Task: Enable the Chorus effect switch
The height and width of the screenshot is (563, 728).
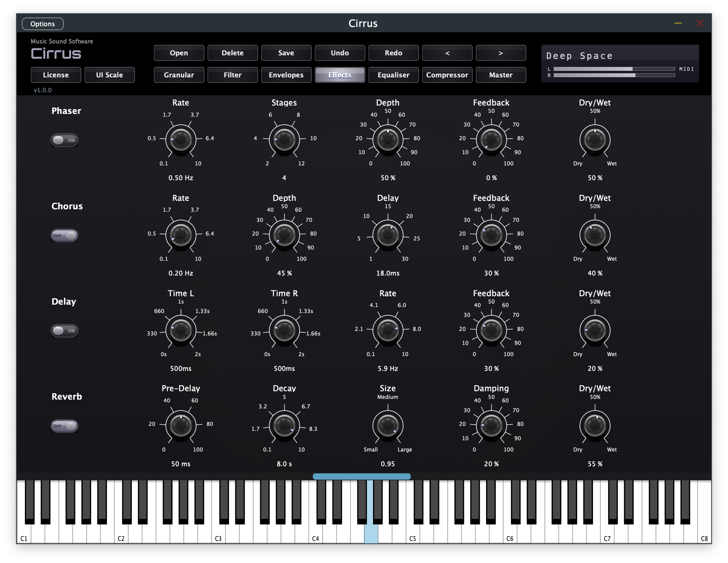Action: click(65, 236)
